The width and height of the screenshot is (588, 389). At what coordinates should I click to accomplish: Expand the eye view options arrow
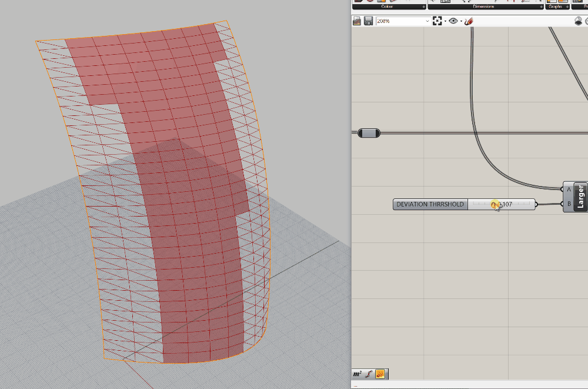(461, 21)
